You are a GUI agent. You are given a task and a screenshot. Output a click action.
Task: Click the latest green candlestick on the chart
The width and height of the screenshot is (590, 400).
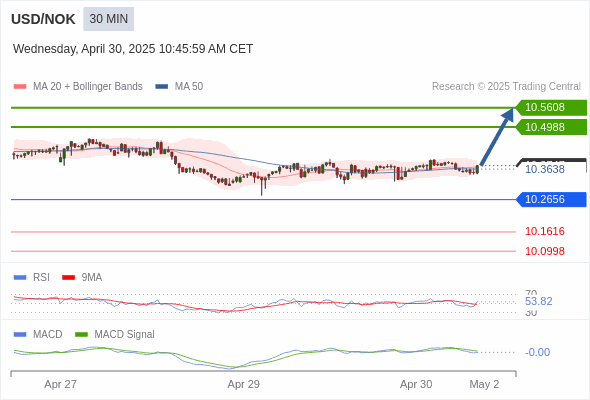click(x=477, y=170)
